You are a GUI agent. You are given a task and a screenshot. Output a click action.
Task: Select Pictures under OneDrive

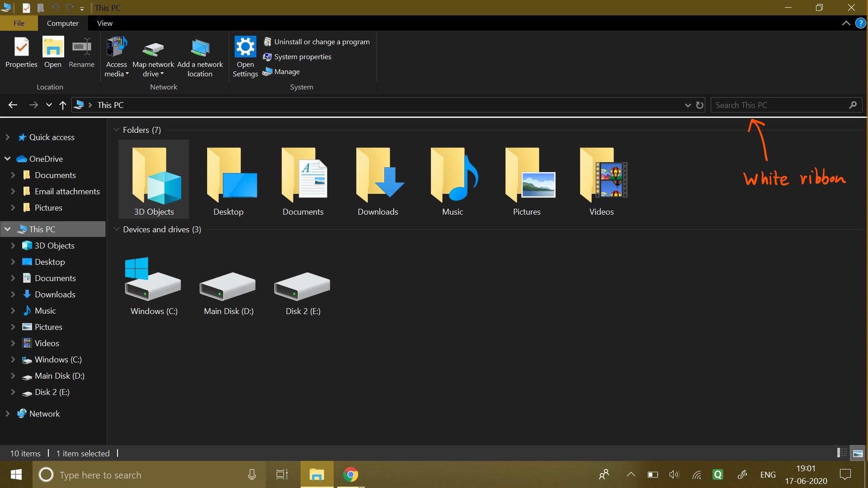point(42,207)
